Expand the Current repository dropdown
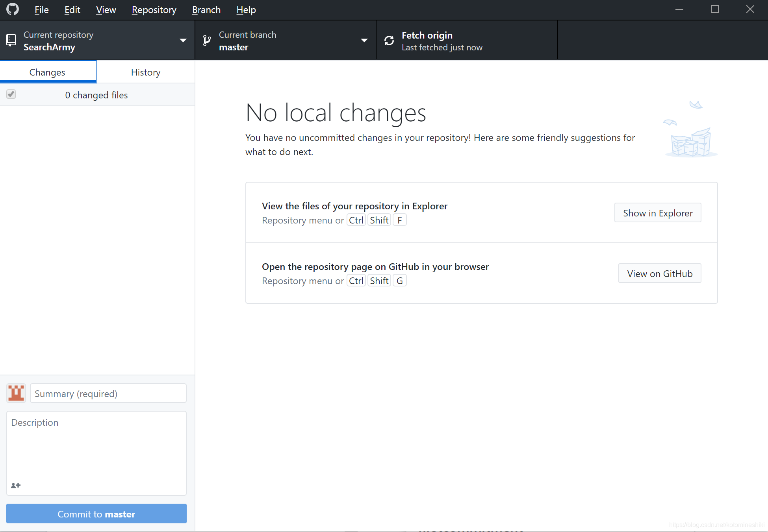The height and width of the screenshot is (532, 768). pos(183,41)
